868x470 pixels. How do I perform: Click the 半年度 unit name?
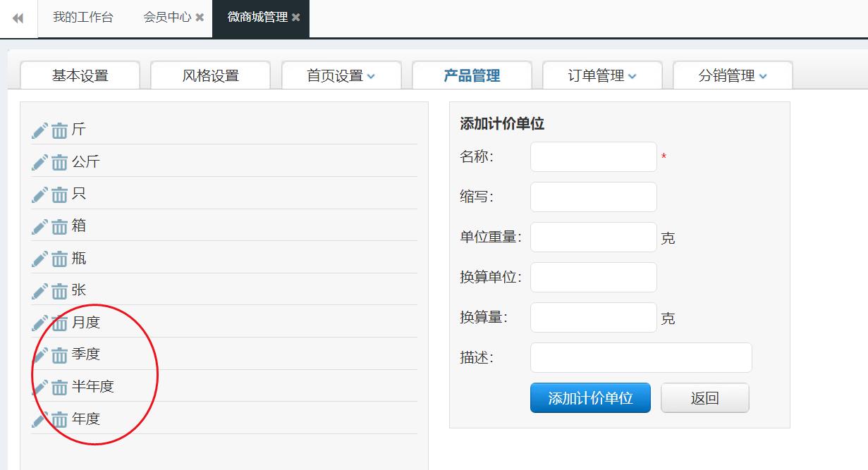[93, 387]
